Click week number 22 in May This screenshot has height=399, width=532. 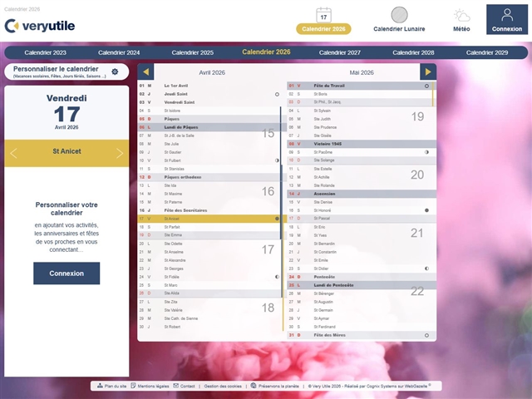[x=417, y=291]
